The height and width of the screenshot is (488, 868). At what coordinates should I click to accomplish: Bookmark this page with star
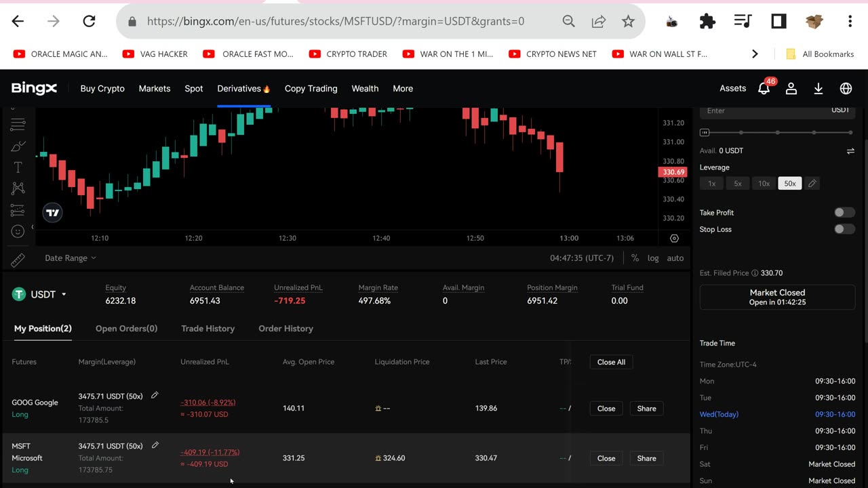tap(629, 22)
